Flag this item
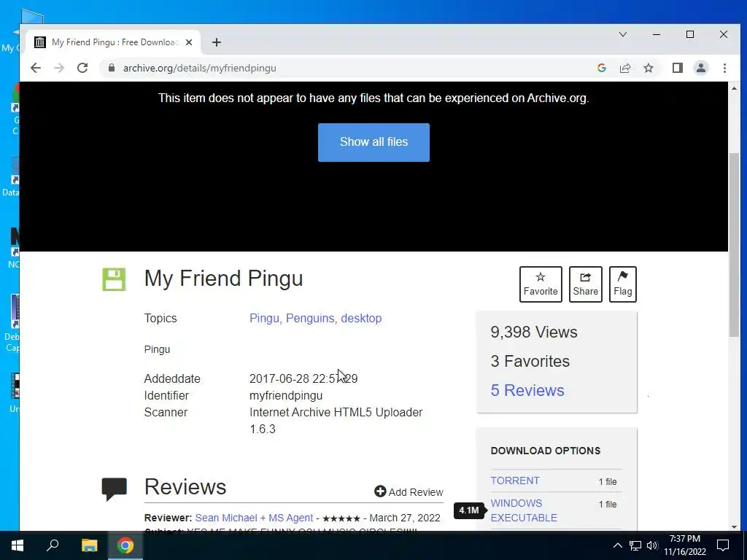The width and height of the screenshot is (747, 560). (623, 284)
